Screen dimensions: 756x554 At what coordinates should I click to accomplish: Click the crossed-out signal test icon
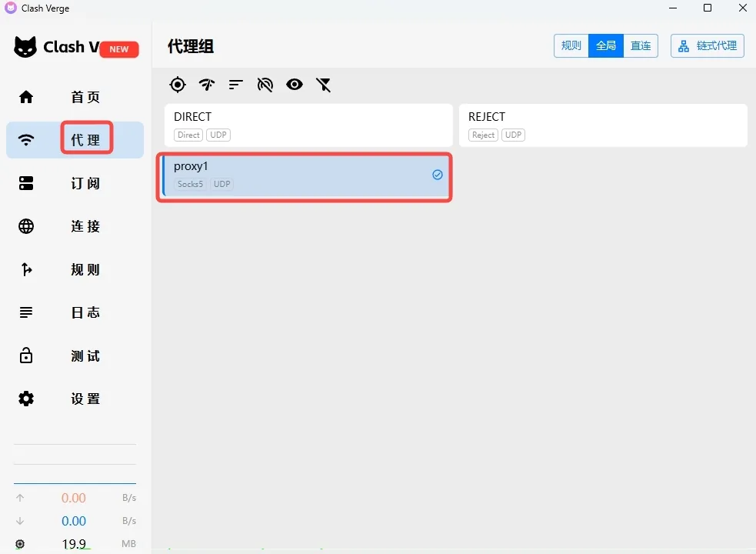click(265, 85)
